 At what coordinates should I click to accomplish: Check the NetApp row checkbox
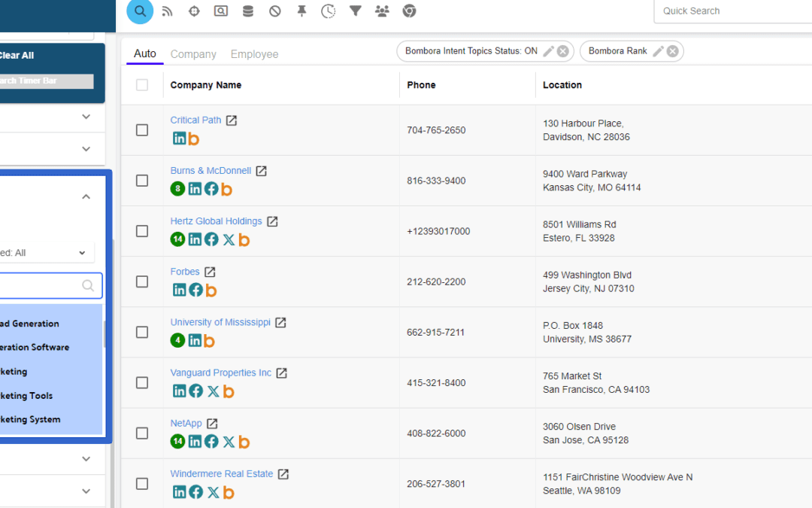pyautogui.click(x=142, y=433)
